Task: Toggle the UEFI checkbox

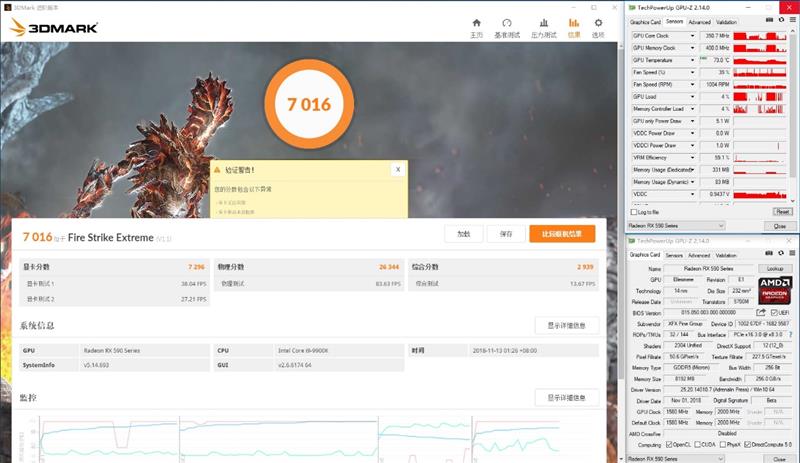Action: click(774, 313)
